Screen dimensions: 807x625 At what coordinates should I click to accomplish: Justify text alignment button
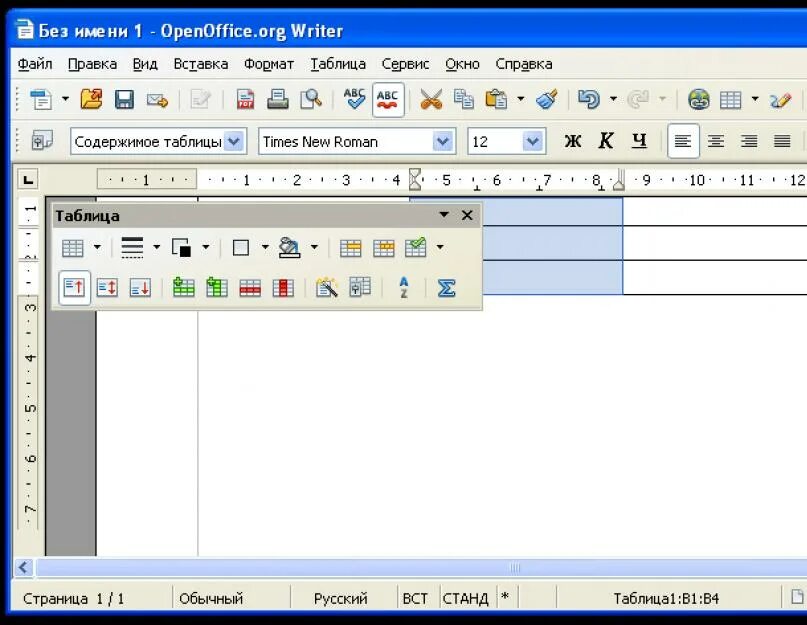[782, 141]
